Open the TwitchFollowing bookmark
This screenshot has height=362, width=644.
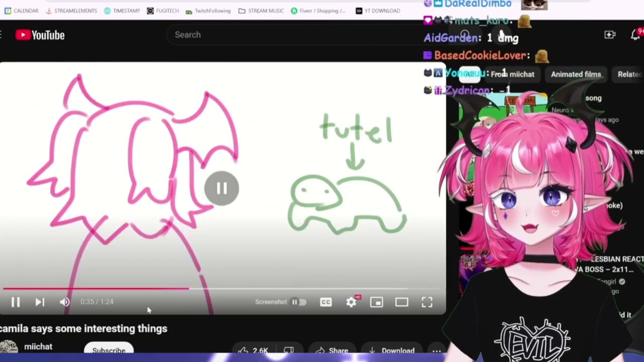[x=208, y=11]
